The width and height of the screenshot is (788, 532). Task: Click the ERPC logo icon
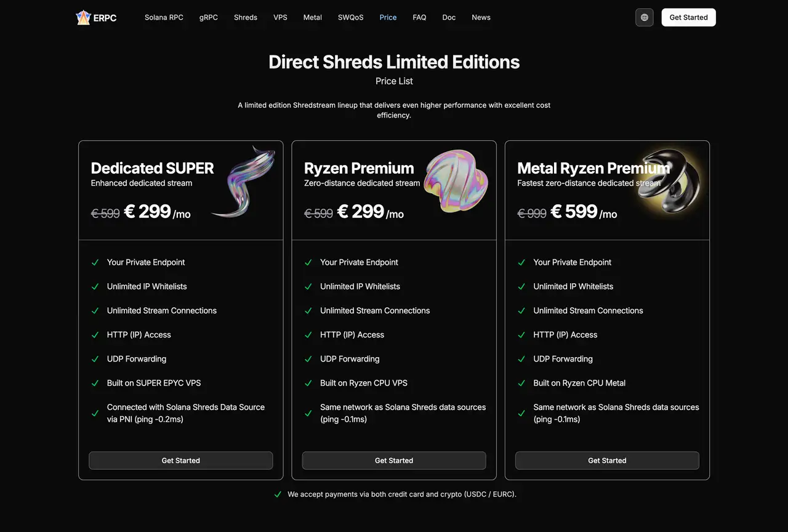[84, 17]
